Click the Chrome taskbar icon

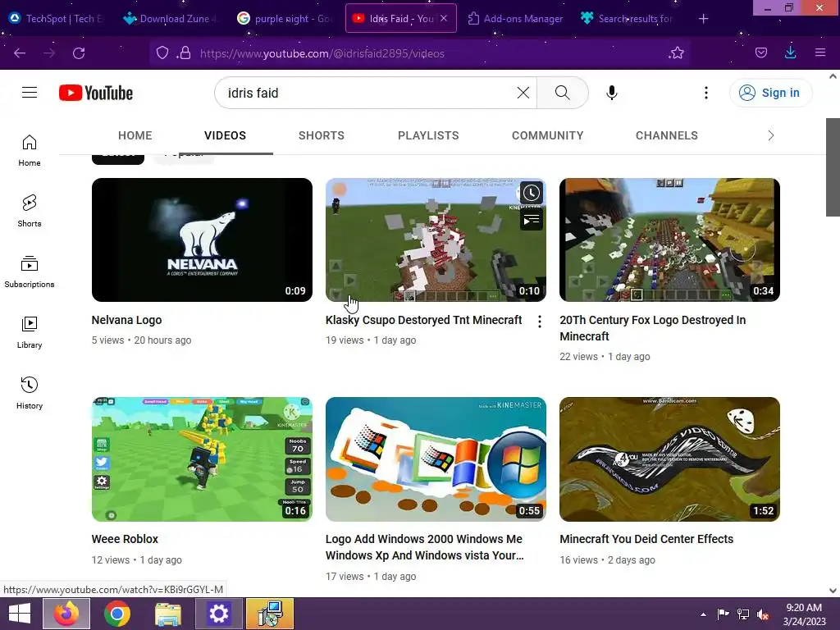(116, 614)
